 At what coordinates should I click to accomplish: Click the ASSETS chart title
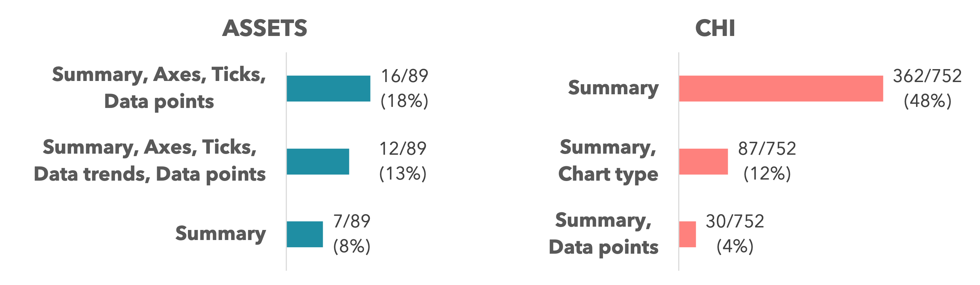[265, 28]
